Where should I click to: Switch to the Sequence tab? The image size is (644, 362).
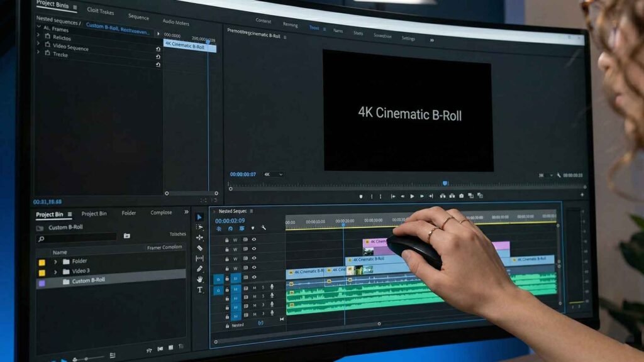point(139,18)
